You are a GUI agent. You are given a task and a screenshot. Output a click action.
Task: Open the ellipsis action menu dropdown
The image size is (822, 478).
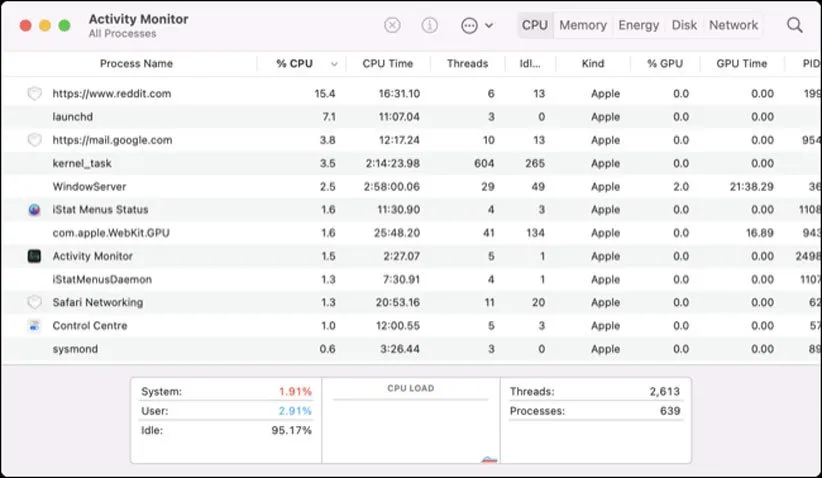coord(476,25)
